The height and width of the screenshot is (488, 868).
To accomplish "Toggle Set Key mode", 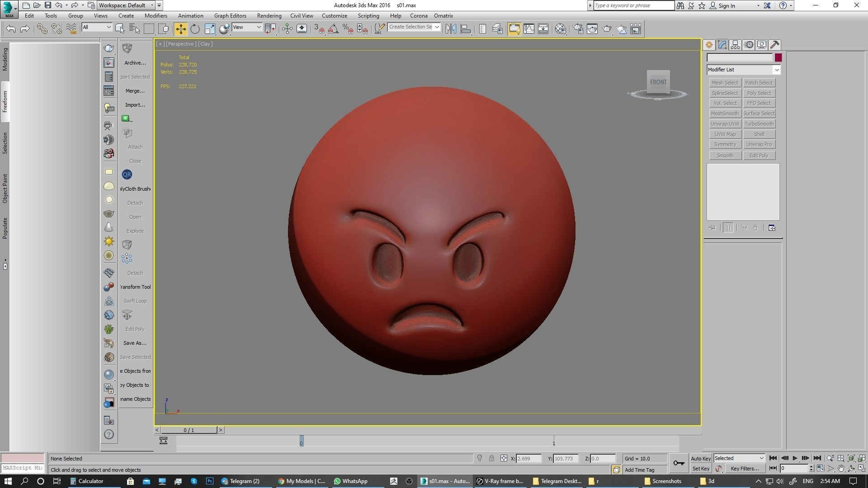I will tap(701, 469).
